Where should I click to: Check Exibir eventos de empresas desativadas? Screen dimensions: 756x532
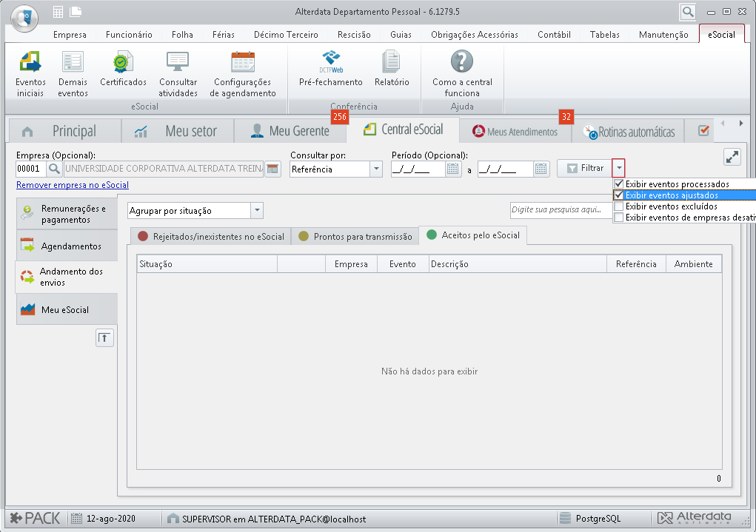pyautogui.click(x=618, y=218)
